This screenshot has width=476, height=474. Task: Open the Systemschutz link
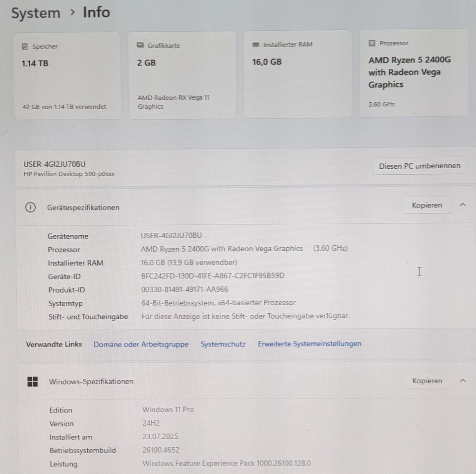(223, 344)
